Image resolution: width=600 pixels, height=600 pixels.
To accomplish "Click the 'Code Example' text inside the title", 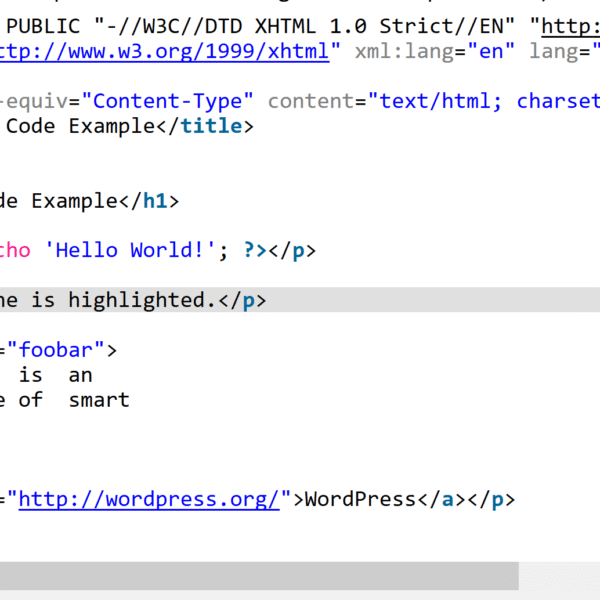I will point(70,126).
